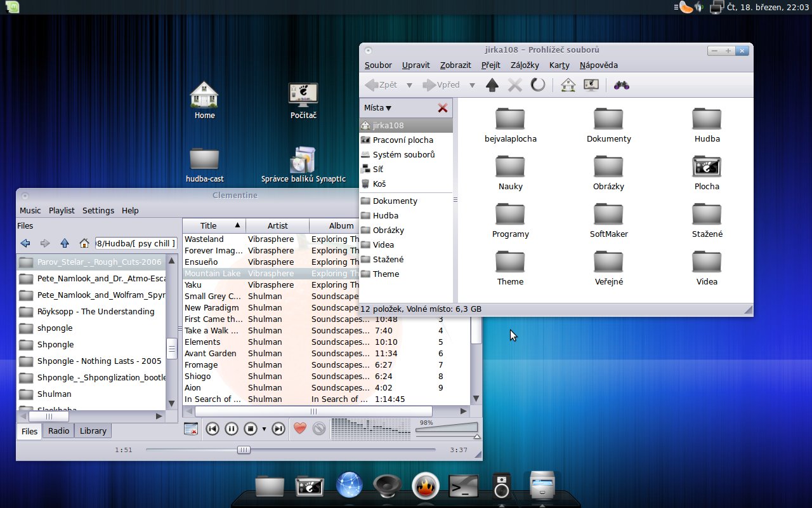Sort playlist by Artist column header
Screen dimensions: 812x508
[277, 225]
